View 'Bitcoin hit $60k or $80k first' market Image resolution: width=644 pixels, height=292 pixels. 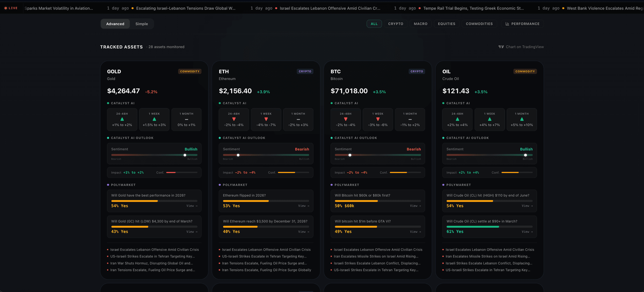tap(415, 206)
